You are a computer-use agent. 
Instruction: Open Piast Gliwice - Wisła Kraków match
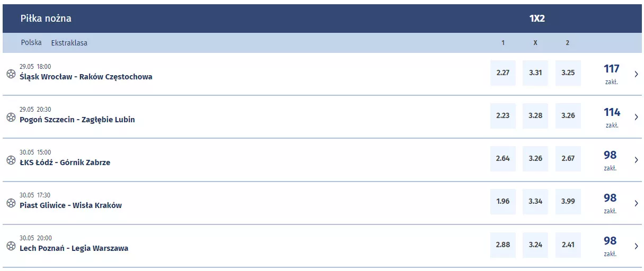pos(70,205)
